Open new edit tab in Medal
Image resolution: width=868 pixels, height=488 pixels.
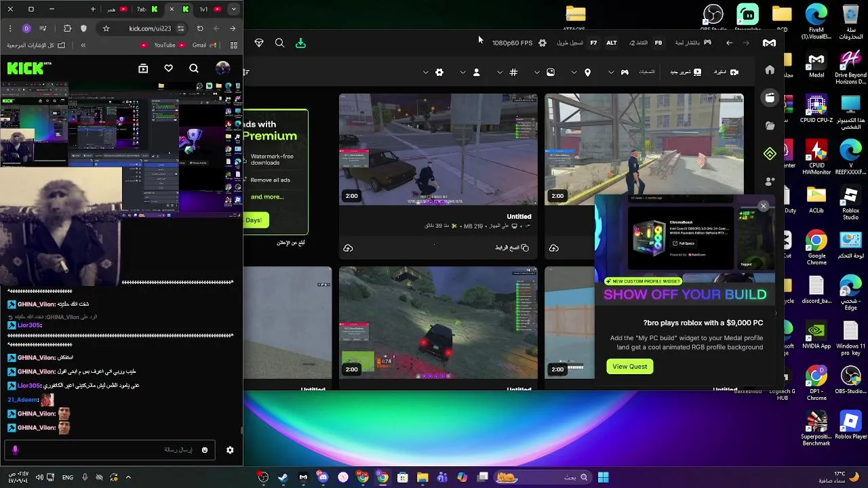point(686,72)
